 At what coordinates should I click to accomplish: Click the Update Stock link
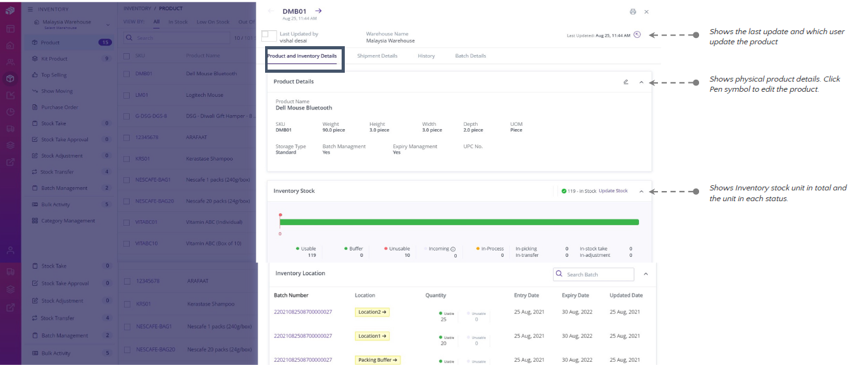(x=613, y=191)
